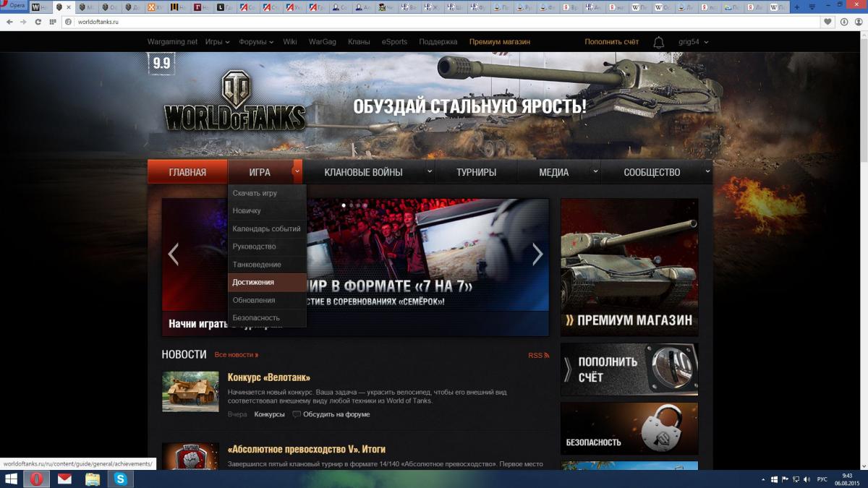Open the eSports link
The width and height of the screenshot is (868, 488).
click(x=394, y=42)
